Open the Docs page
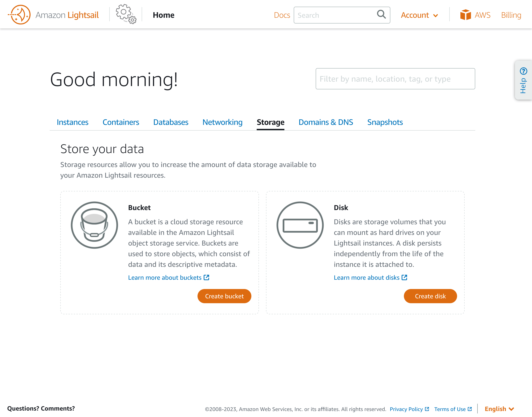 coord(282,15)
